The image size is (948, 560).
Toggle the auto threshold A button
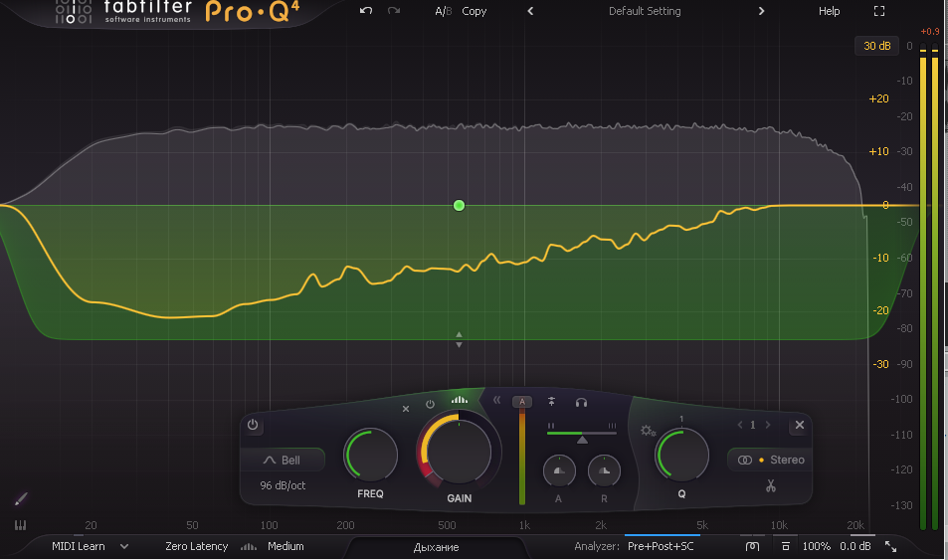(x=522, y=402)
